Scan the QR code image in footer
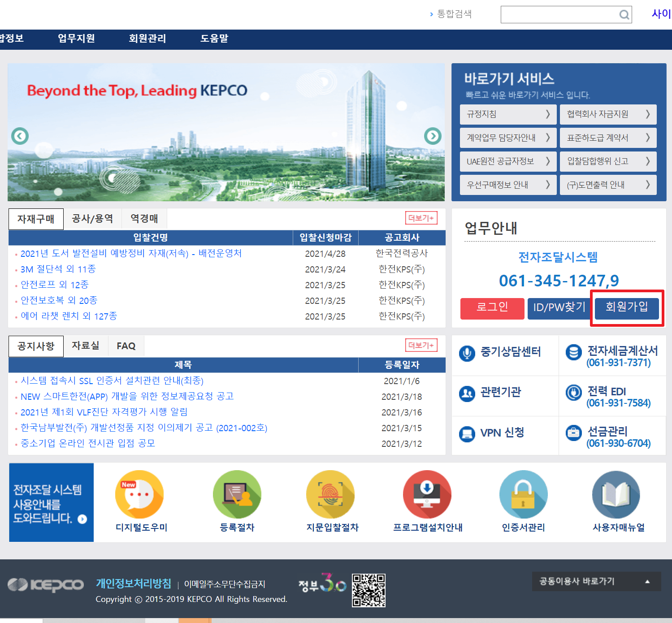 click(x=369, y=590)
